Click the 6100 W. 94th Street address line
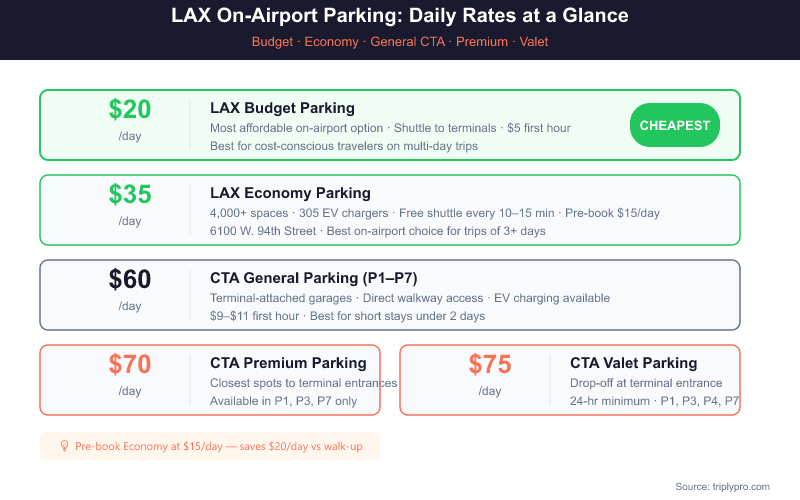Screen dimensions: 800x500 (378, 232)
